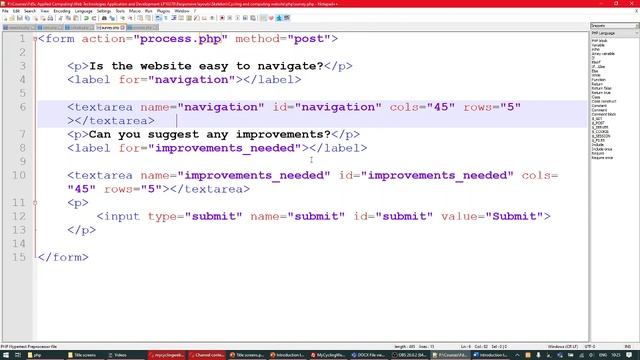Viewport: 640px width, 360px height.
Task: Click the red heart toolbar icon
Action: 271,18
